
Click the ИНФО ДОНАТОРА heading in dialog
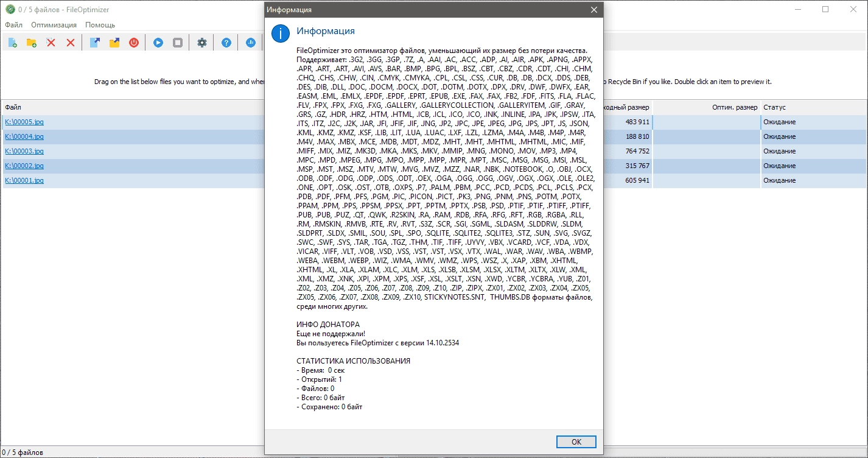pyautogui.click(x=328, y=325)
